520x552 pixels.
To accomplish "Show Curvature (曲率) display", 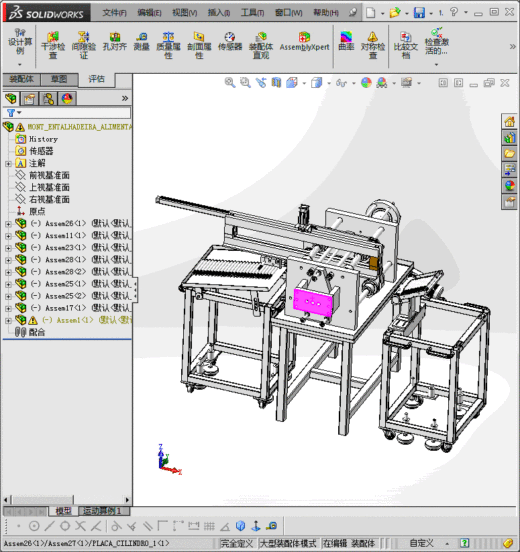I will (346, 42).
